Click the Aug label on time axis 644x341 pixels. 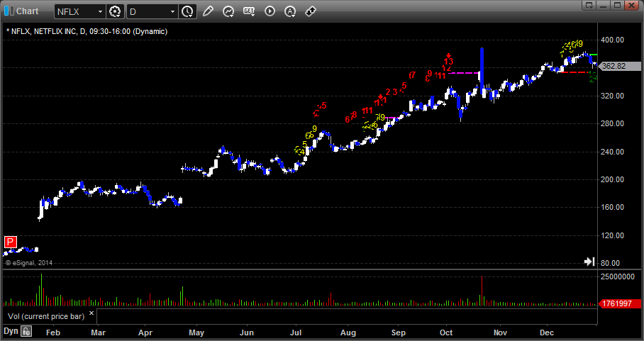click(348, 332)
